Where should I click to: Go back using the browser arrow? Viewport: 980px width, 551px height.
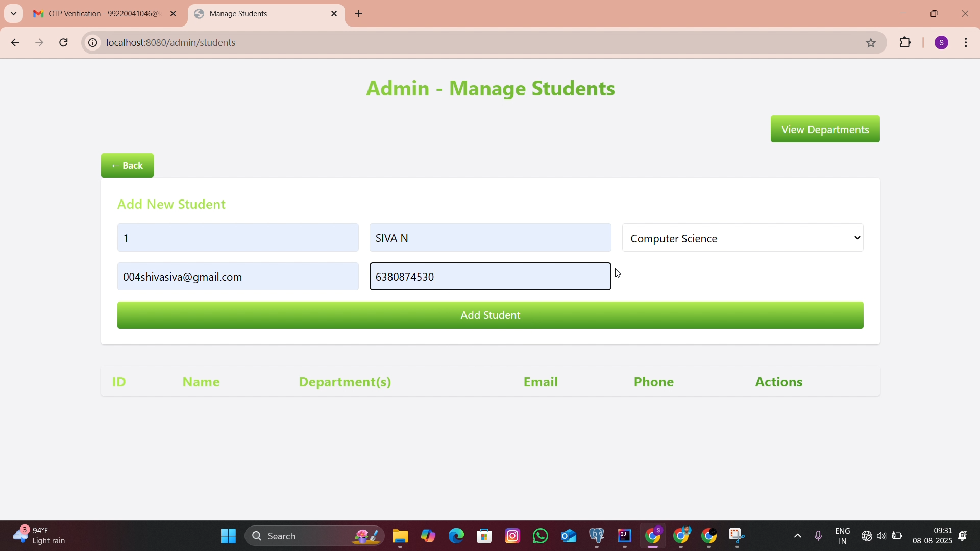(x=15, y=43)
